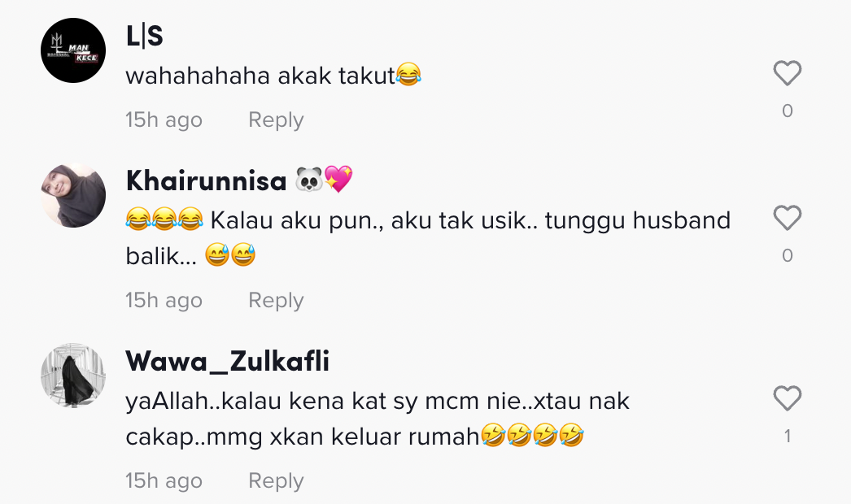Reply to the L|S comment
This screenshot has height=504, width=851.
click(x=276, y=119)
